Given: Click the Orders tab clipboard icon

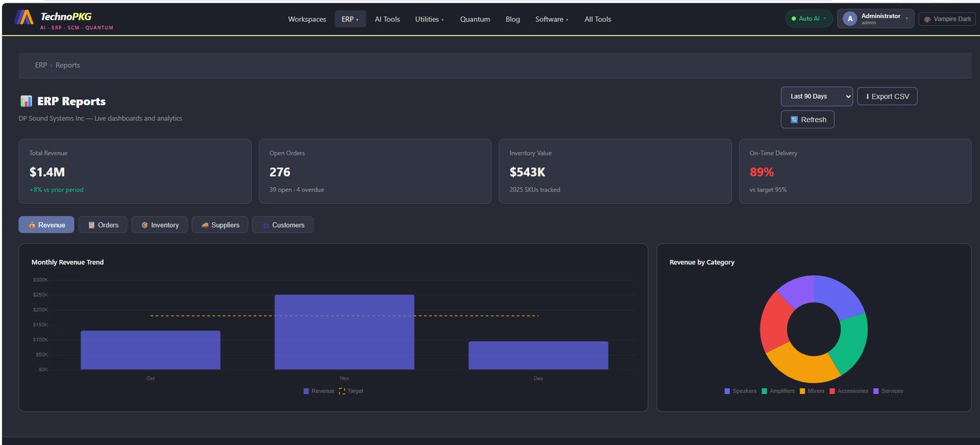Looking at the screenshot, I should (91, 225).
